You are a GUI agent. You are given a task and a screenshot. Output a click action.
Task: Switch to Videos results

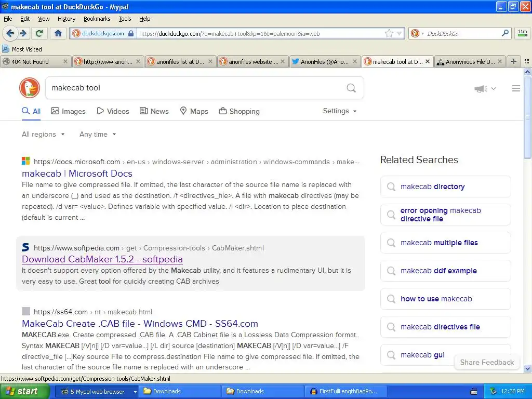(x=113, y=111)
